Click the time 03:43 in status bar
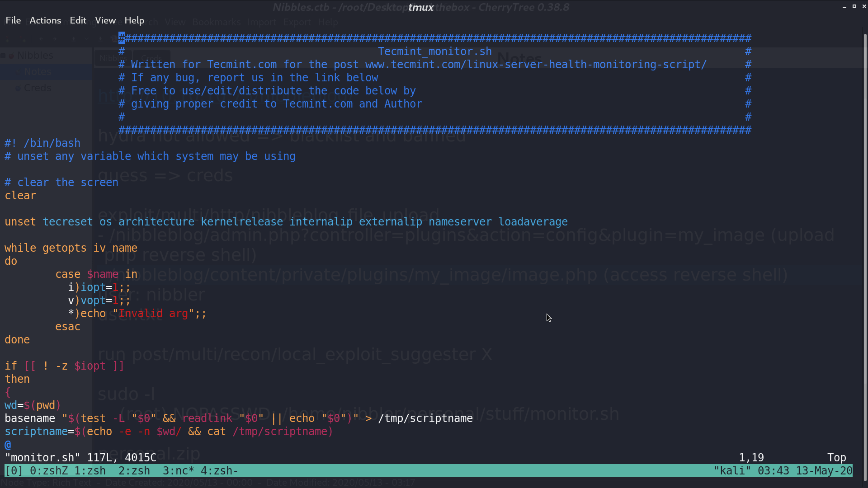Viewport: 868px width, 488px height. click(x=774, y=471)
